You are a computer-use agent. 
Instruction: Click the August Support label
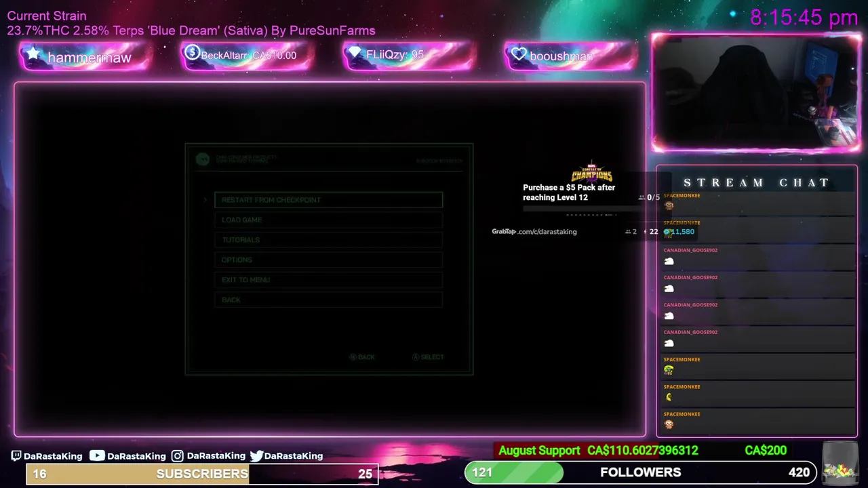point(539,451)
